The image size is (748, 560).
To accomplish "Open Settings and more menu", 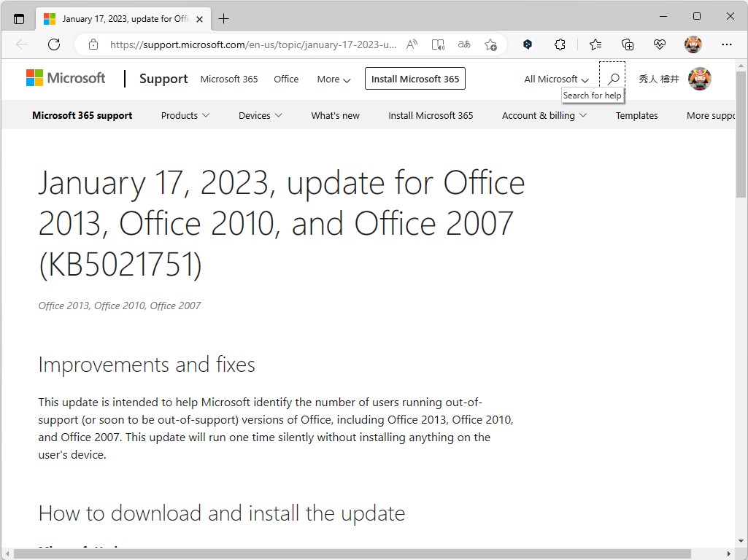I will coord(727,44).
